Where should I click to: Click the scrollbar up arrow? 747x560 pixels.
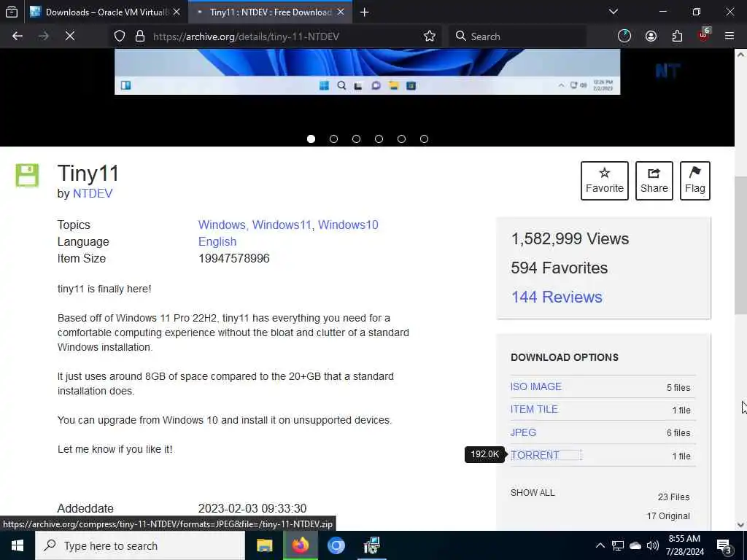tap(740, 55)
